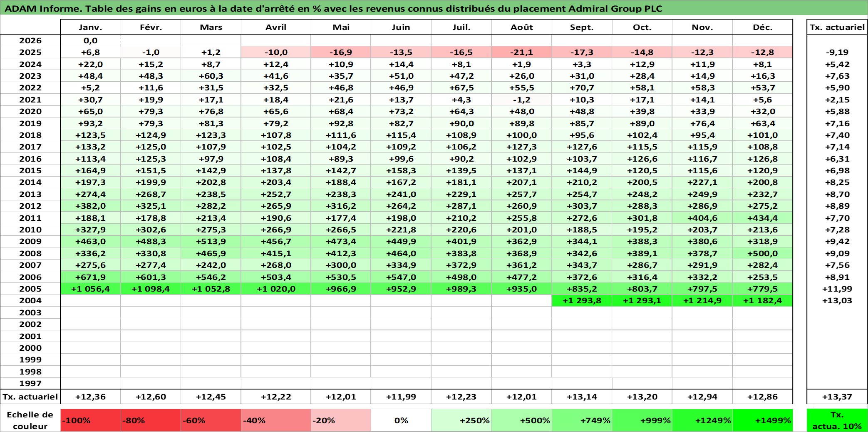
Task: Click the Nov. column header
Action: tap(702, 27)
